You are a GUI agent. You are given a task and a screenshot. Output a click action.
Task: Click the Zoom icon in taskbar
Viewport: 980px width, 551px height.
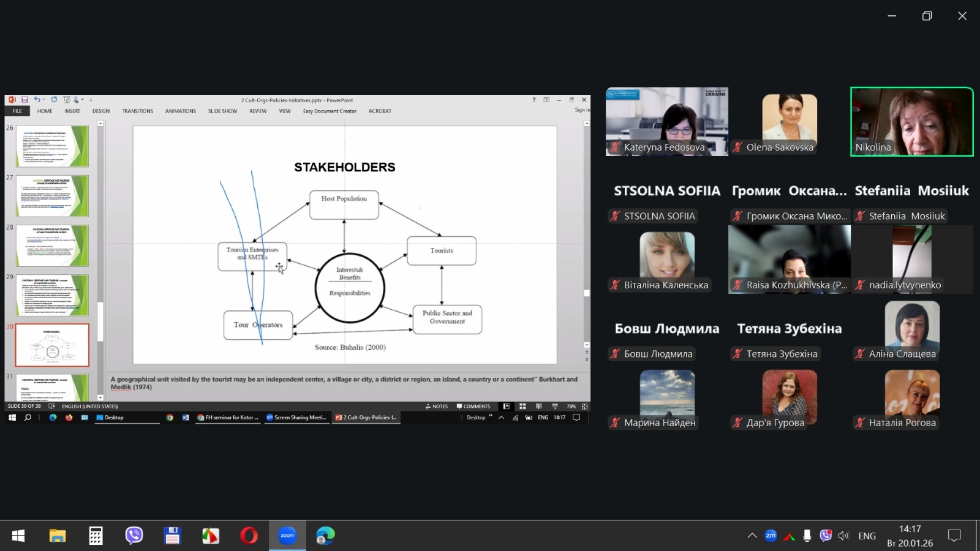[287, 536]
